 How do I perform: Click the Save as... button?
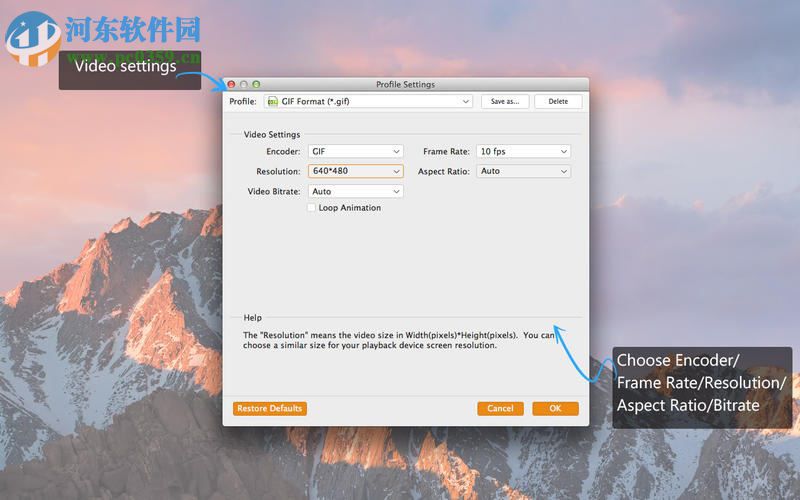[x=505, y=101]
